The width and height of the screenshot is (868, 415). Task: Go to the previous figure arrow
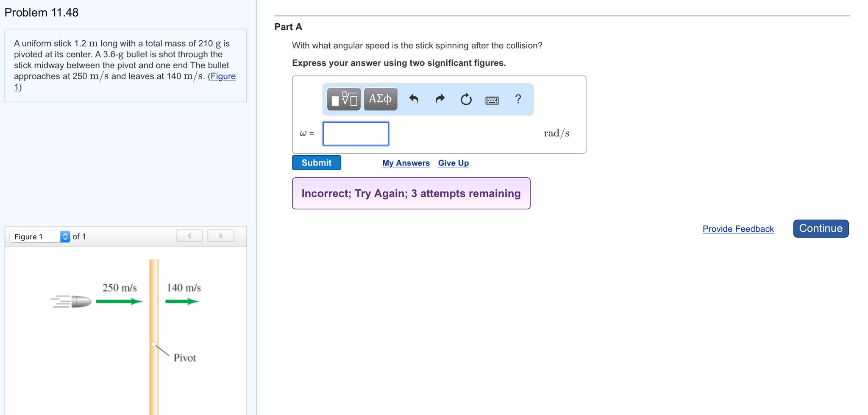[x=189, y=236]
